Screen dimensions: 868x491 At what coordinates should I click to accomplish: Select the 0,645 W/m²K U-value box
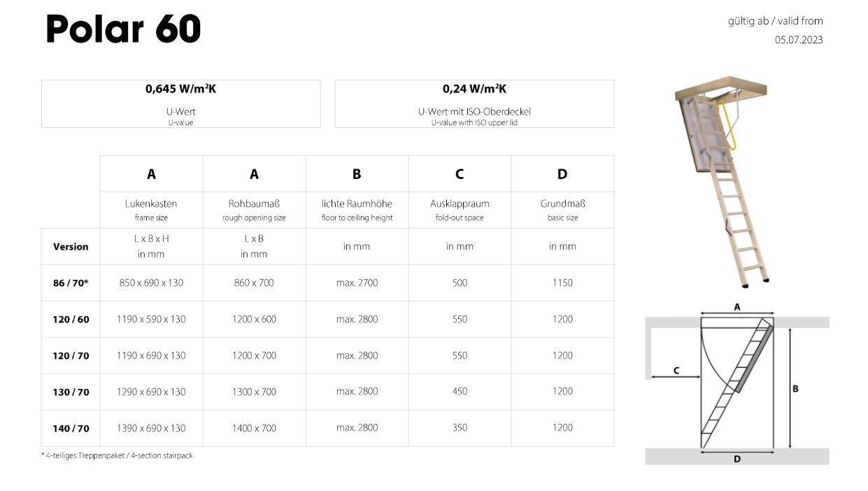tap(180, 104)
